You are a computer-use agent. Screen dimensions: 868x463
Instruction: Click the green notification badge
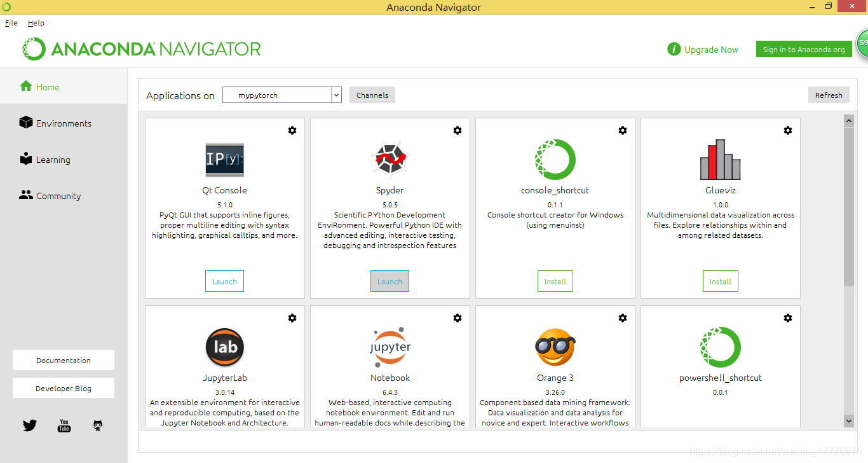[x=862, y=45]
